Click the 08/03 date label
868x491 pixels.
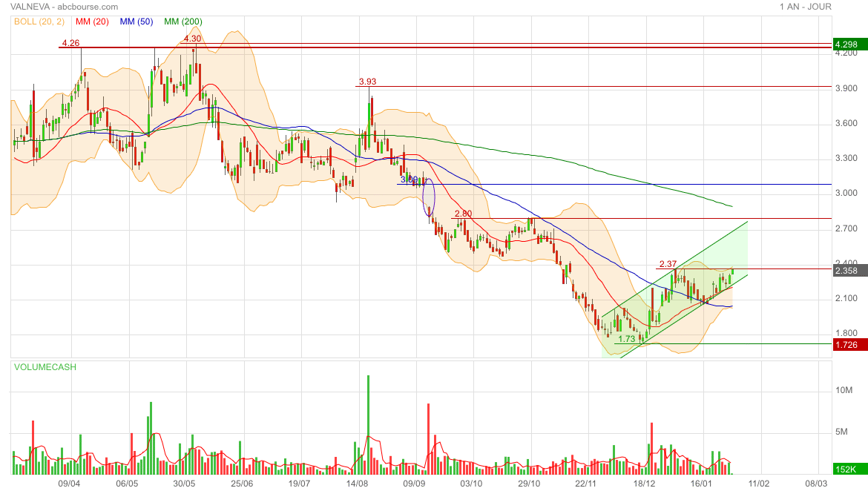816,484
